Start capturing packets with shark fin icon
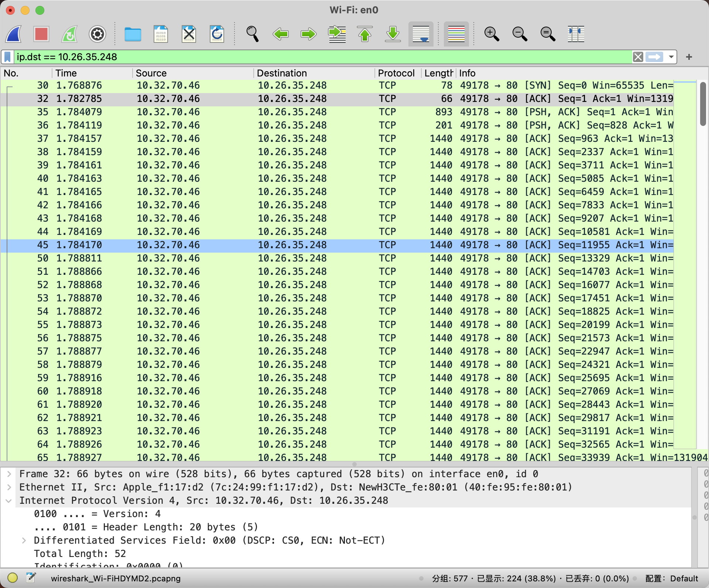The width and height of the screenshot is (709, 588). (x=14, y=34)
